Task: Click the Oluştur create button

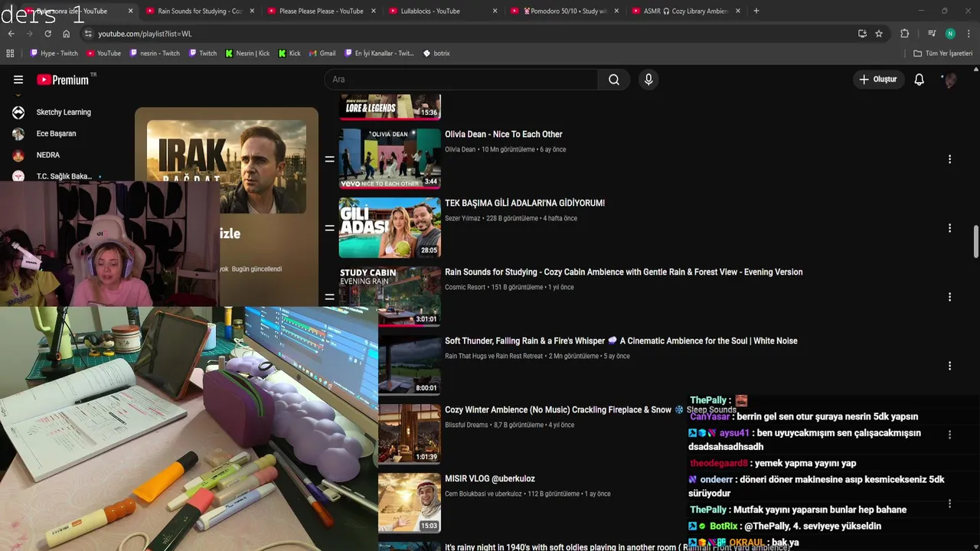Action: 879,80
